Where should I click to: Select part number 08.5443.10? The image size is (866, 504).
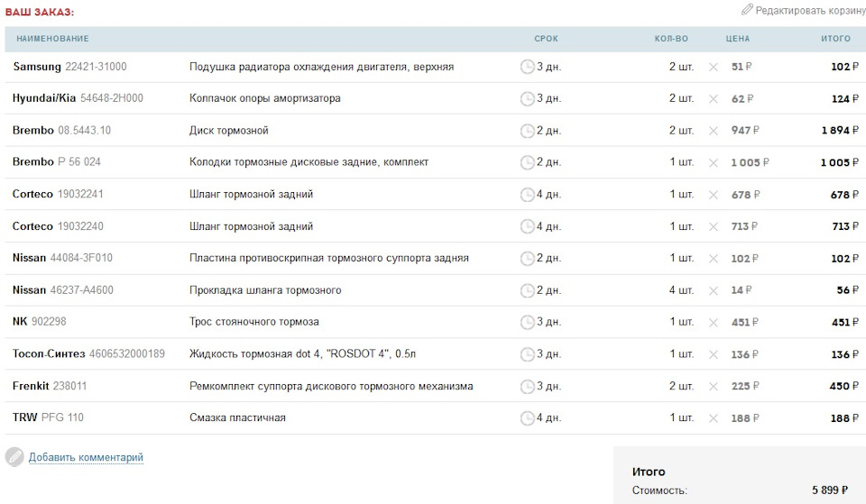[85, 130]
